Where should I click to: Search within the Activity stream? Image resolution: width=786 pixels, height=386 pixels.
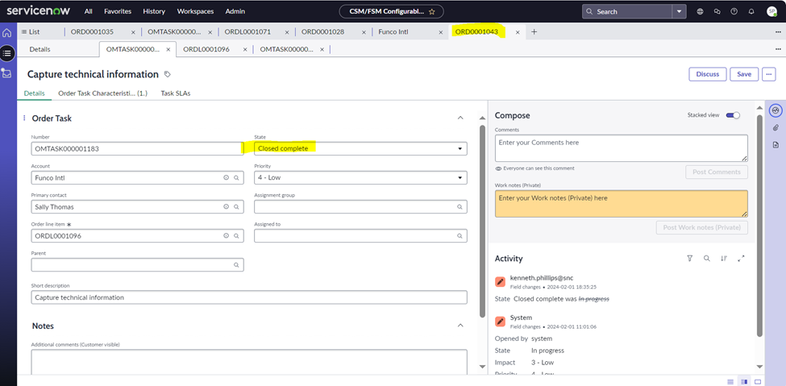(707, 258)
